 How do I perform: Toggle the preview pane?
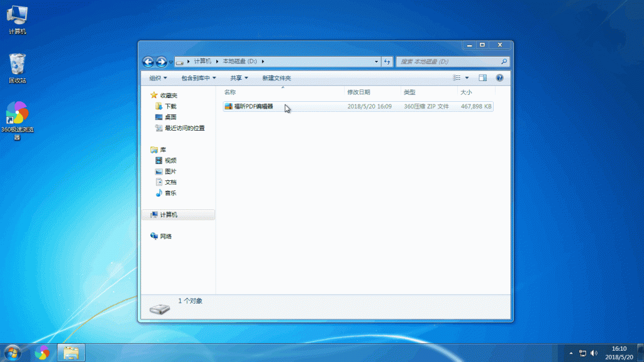[482, 78]
